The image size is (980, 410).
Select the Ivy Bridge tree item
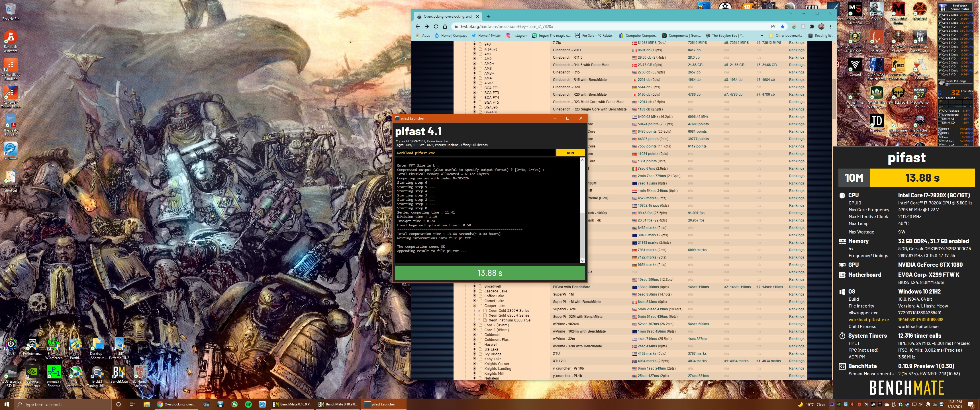(492, 354)
